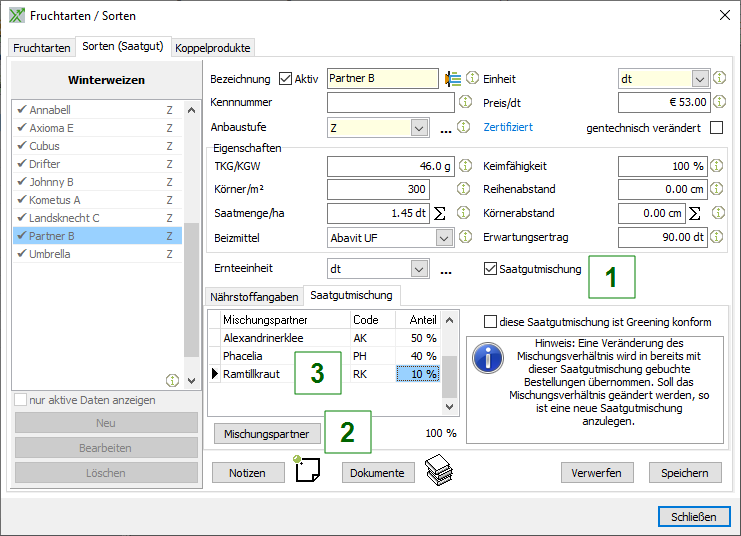Click the list icon beside the Bezeichnung field
This screenshot has height=536, width=741.
[x=453, y=79]
